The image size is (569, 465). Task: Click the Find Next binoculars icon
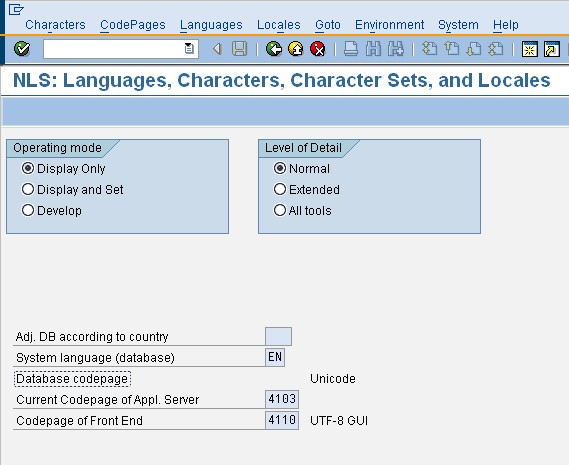(x=396, y=49)
